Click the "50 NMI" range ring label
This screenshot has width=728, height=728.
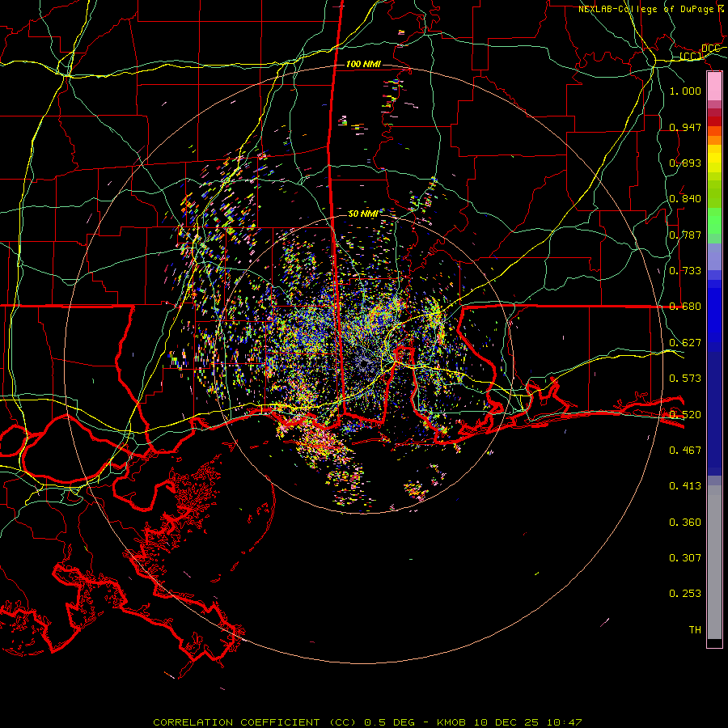363,214
